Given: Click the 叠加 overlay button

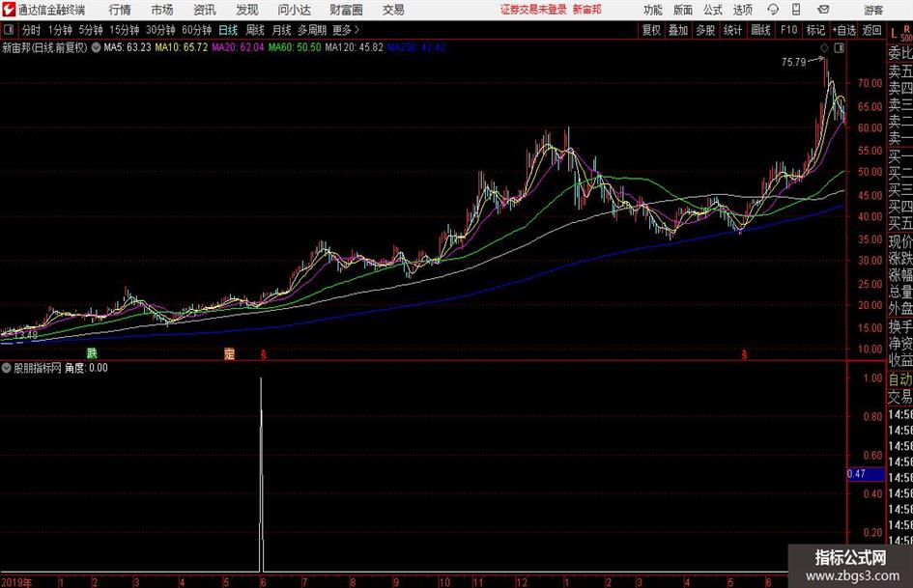Looking at the screenshot, I should point(678,30).
